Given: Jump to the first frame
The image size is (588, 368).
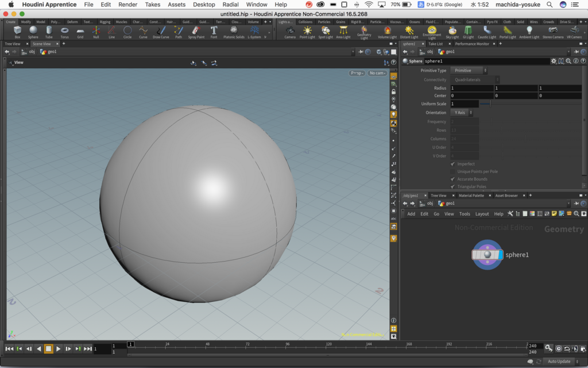Looking at the screenshot, I should pyautogui.click(x=9, y=349).
